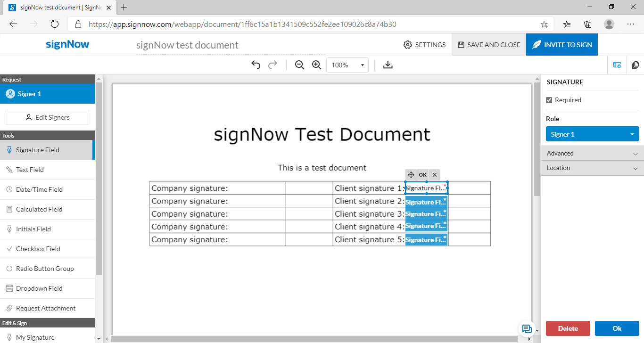Toggle the Required checkbox
This screenshot has width=644, height=343.
click(x=549, y=100)
